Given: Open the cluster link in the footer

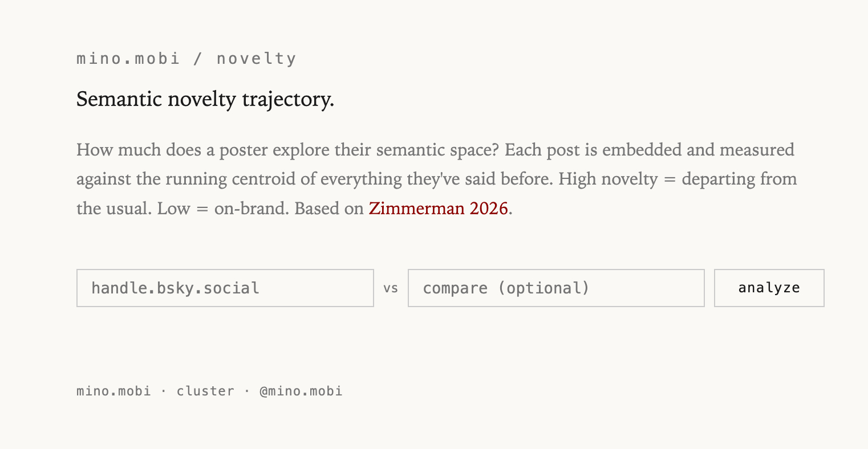Looking at the screenshot, I should click(205, 391).
